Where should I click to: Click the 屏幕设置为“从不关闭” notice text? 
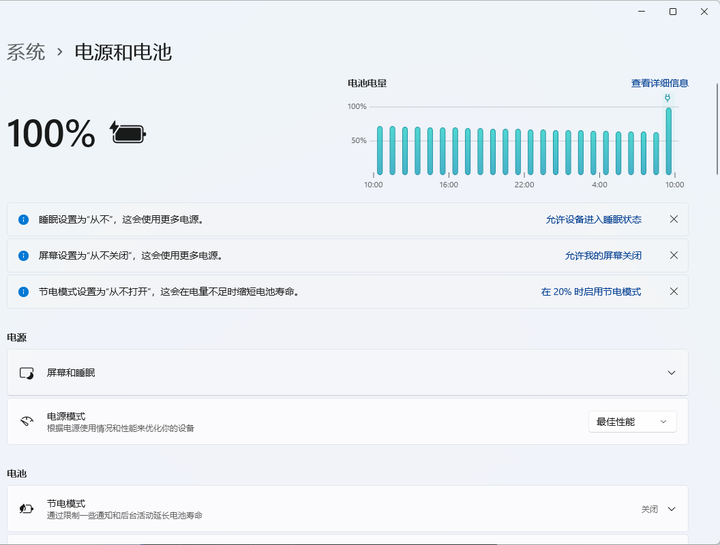[x=131, y=256]
